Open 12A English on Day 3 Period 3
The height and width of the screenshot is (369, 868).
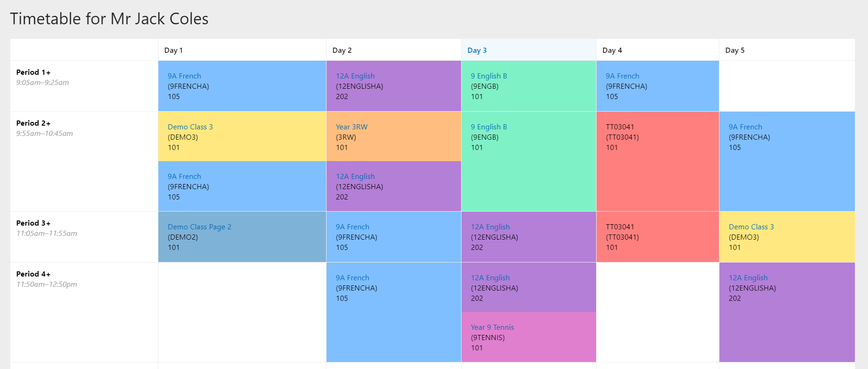click(x=490, y=227)
